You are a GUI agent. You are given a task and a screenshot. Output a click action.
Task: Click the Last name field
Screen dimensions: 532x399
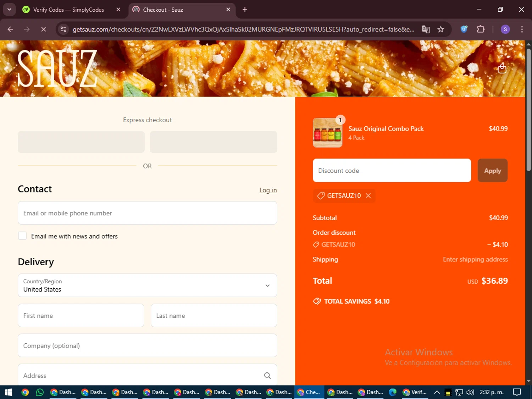click(x=214, y=315)
